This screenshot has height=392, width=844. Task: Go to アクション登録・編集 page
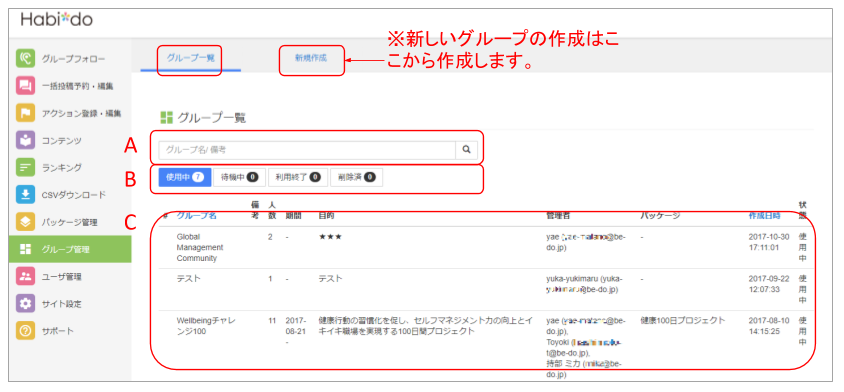(70, 113)
